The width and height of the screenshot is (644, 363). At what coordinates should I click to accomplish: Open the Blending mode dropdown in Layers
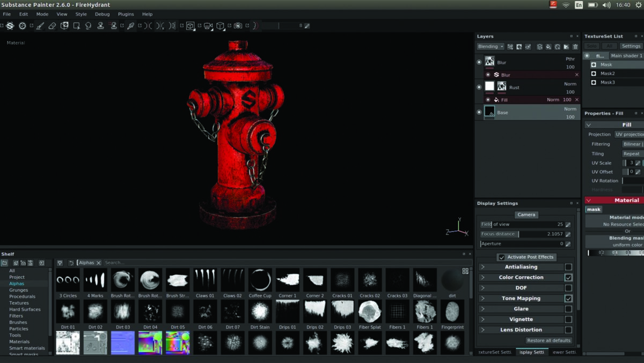coord(490,46)
